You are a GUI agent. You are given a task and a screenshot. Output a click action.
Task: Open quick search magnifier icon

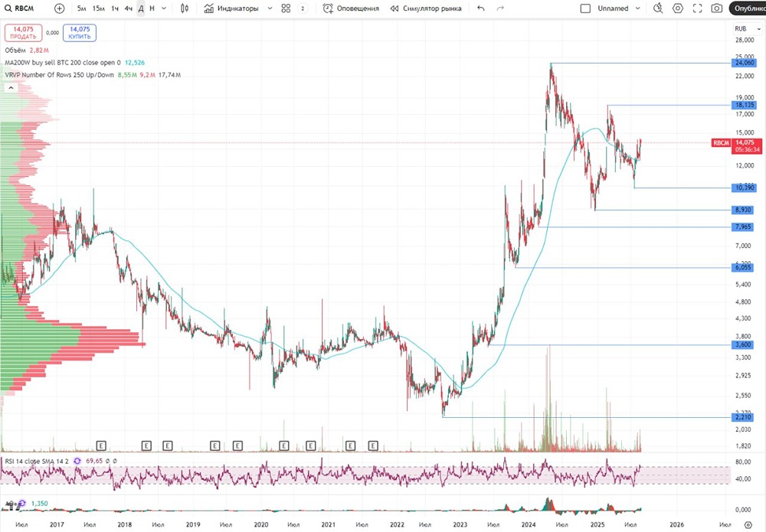(x=658, y=8)
